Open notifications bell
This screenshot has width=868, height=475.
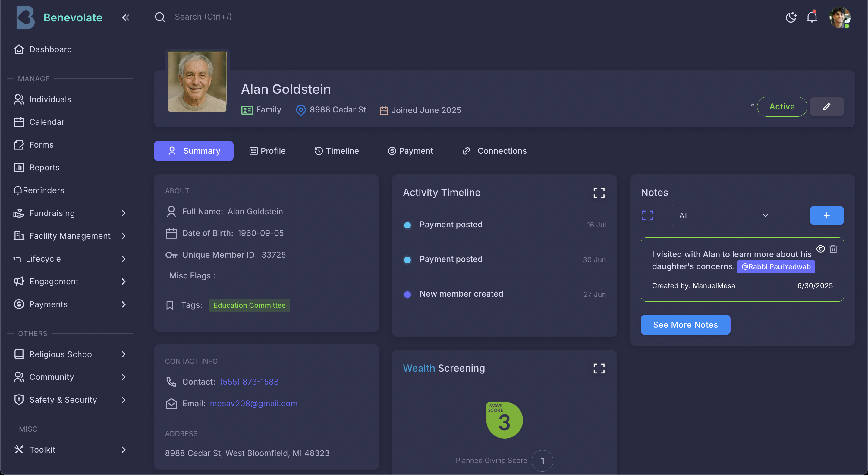[812, 17]
